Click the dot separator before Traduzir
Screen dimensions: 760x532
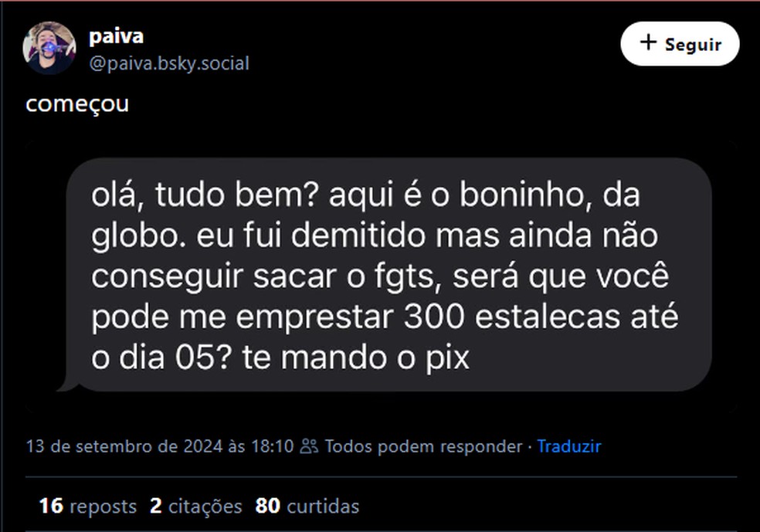[529, 446]
